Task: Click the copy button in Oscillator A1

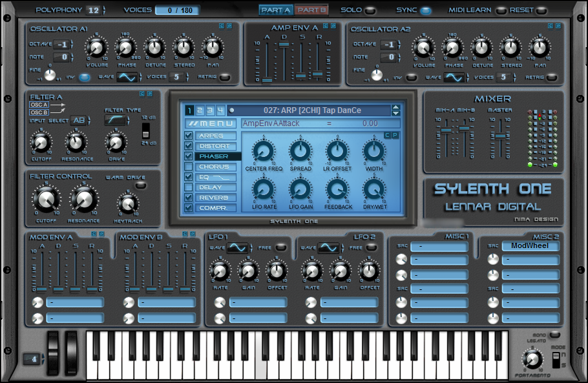Action: [x=222, y=26]
